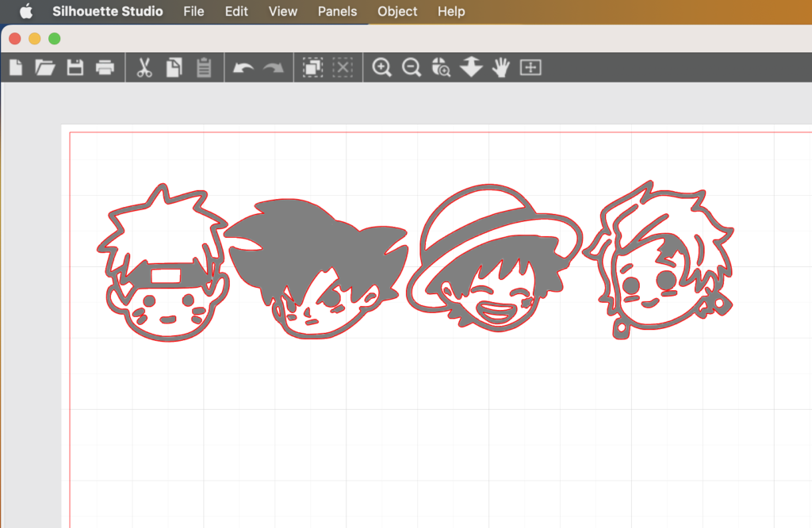Use the Drag Zoom tool
The image size is (812, 528).
(x=442, y=67)
